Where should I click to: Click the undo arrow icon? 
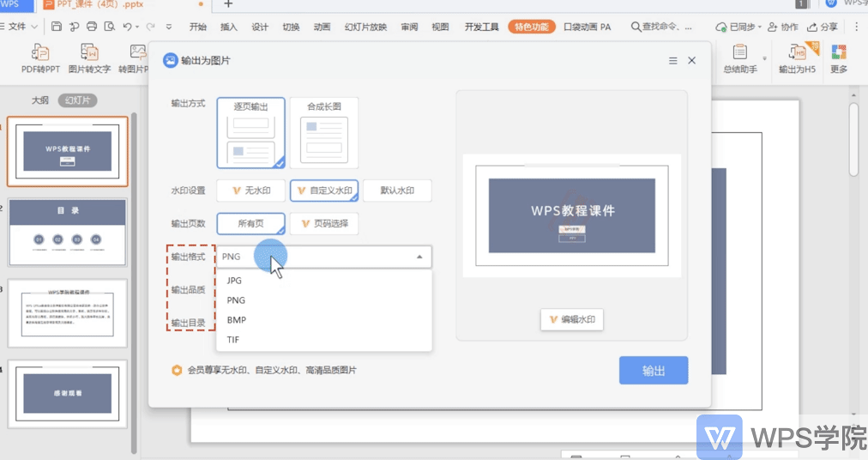[127, 26]
